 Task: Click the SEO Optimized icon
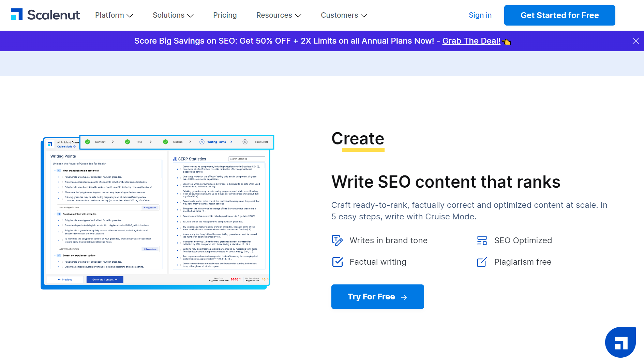482,240
